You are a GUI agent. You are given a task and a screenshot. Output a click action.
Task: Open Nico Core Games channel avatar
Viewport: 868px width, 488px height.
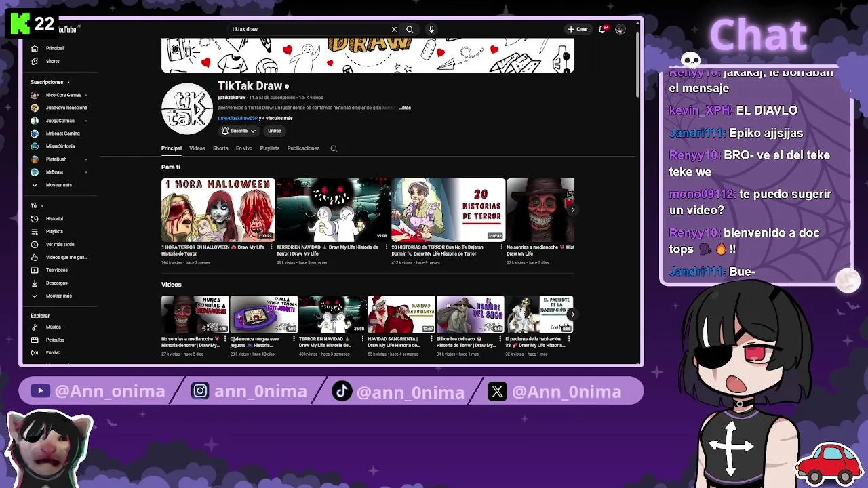click(35, 95)
